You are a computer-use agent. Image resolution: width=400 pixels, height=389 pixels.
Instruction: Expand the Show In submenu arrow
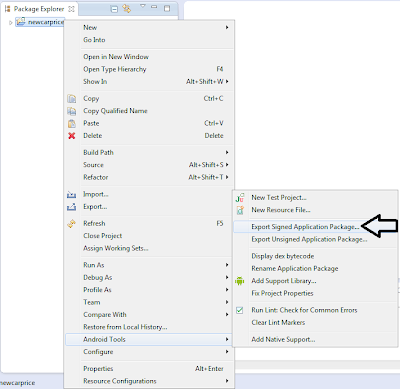click(227, 81)
